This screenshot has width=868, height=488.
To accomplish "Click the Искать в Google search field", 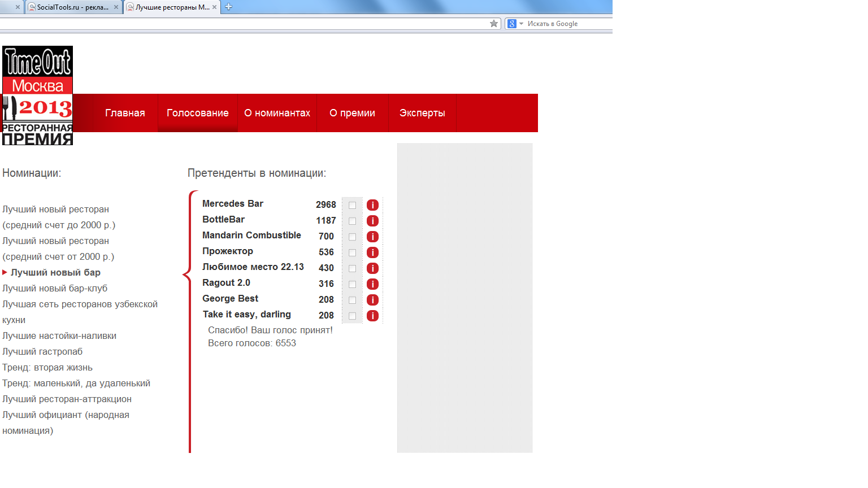I will 568,24.
